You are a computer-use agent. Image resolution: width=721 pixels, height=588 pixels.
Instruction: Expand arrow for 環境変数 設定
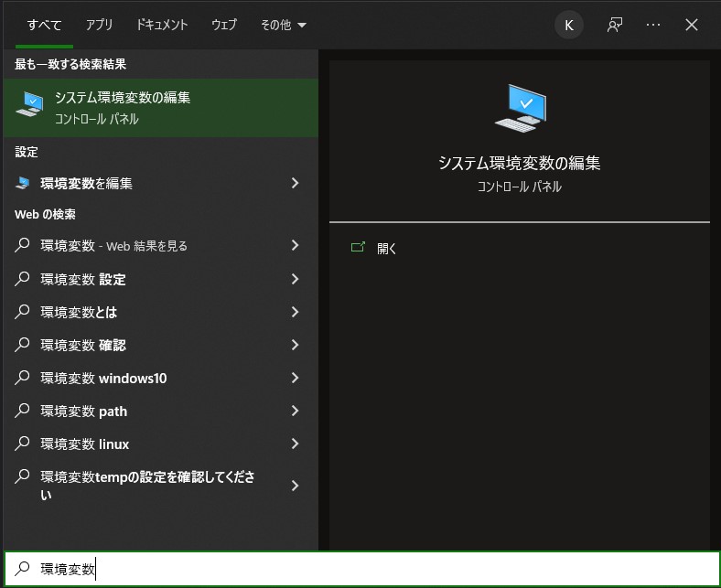click(296, 279)
